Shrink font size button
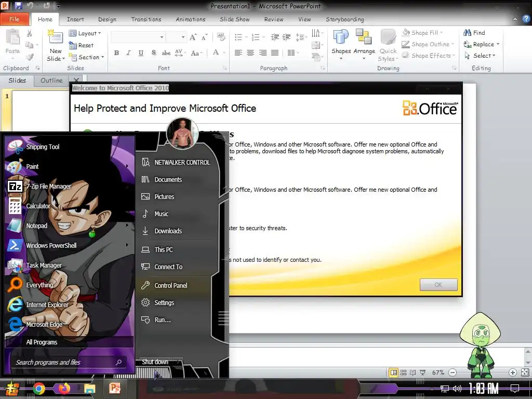Viewport: 532px width, 399px height. pos(204,37)
